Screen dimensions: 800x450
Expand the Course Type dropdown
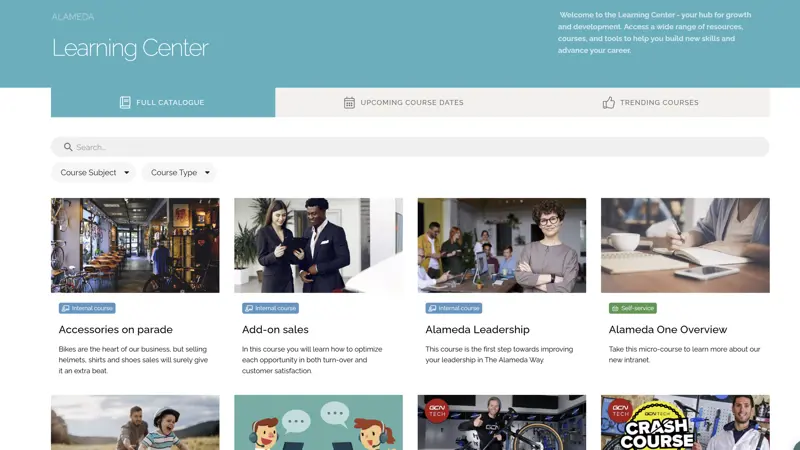click(x=179, y=172)
